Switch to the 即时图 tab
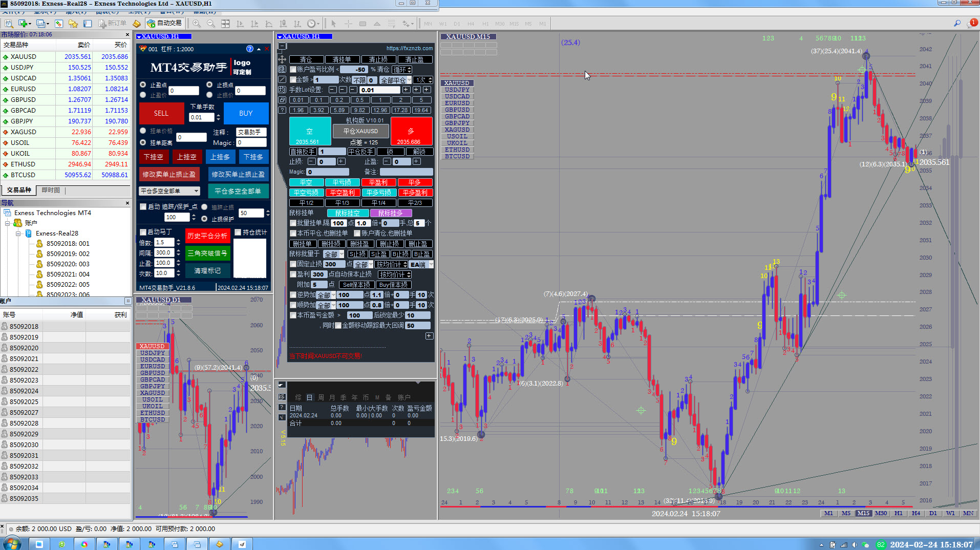This screenshot has height=550, width=980. coord(51,190)
